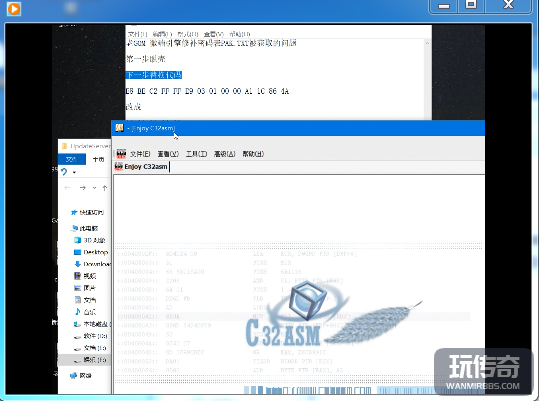
Task: Go up one folder level in Explorer
Action: point(105,188)
